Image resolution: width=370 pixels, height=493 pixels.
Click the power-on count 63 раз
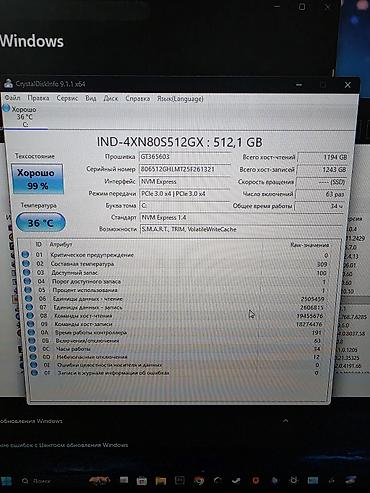[x=320, y=194]
